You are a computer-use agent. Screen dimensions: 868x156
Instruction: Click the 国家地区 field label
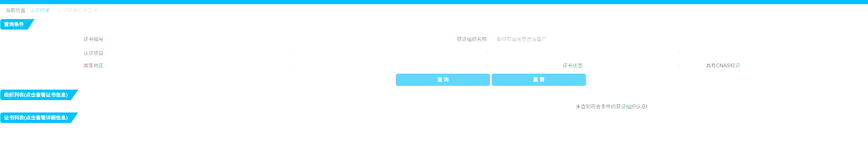coord(94,65)
